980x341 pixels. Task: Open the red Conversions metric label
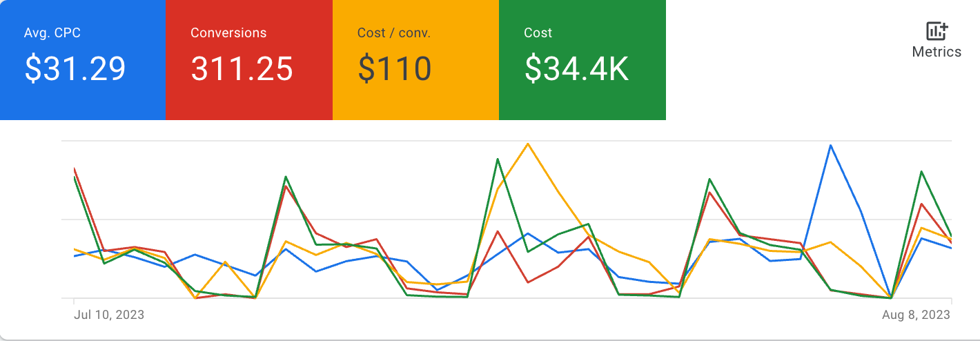pos(228,33)
